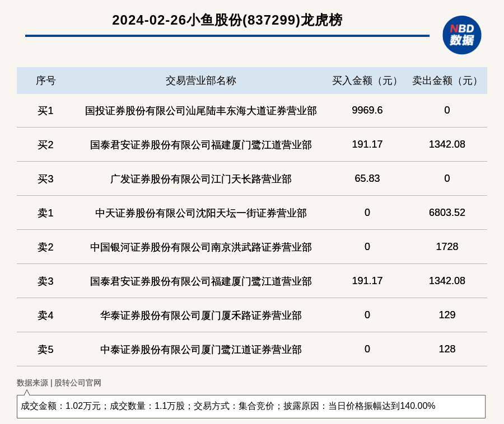Click buy amount 9969.6

(367, 110)
